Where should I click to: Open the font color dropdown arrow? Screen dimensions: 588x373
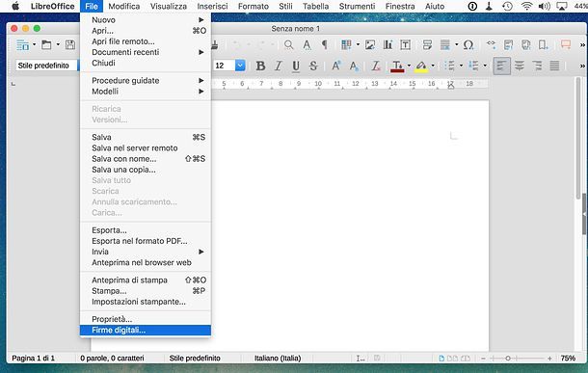tap(409, 66)
